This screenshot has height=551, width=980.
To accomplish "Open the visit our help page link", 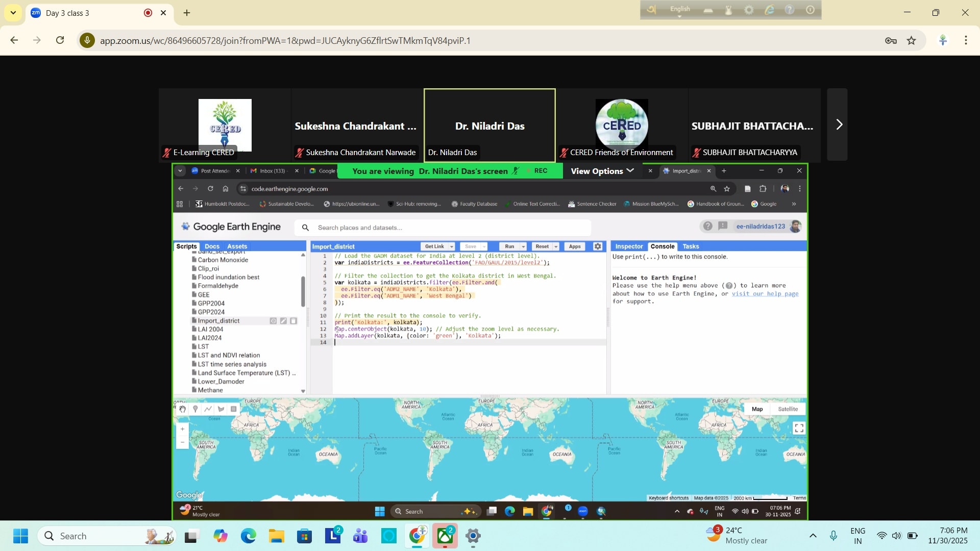I will coord(765,294).
